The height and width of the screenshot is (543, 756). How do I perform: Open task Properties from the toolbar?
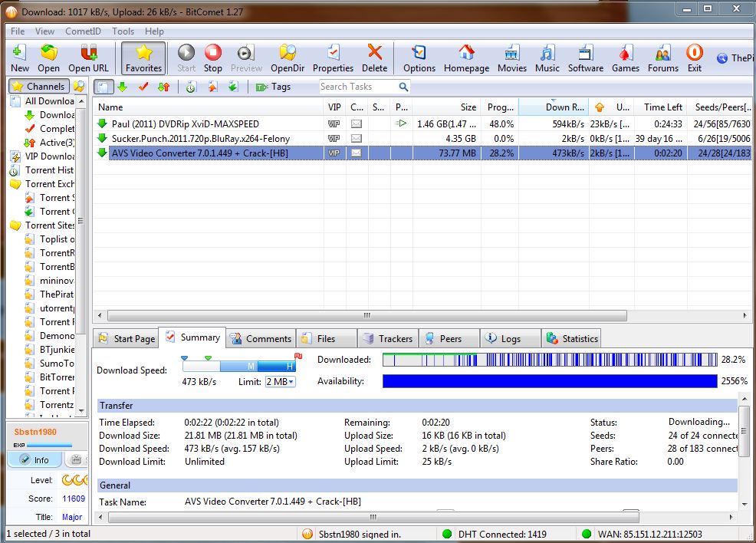coord(333,58)
